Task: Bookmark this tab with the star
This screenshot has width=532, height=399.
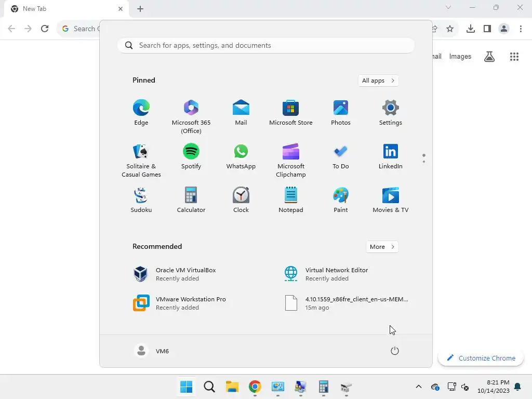Action: pos(450,29)
